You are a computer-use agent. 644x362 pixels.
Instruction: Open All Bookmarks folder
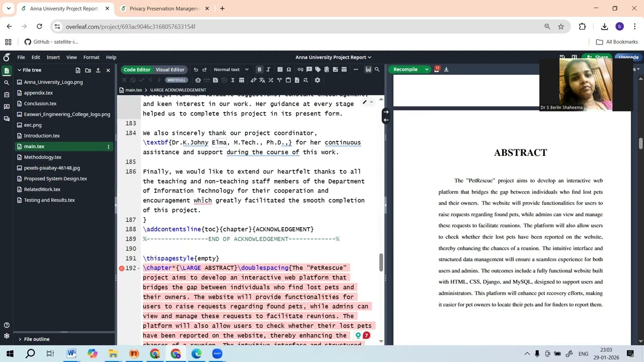[617, 42]
